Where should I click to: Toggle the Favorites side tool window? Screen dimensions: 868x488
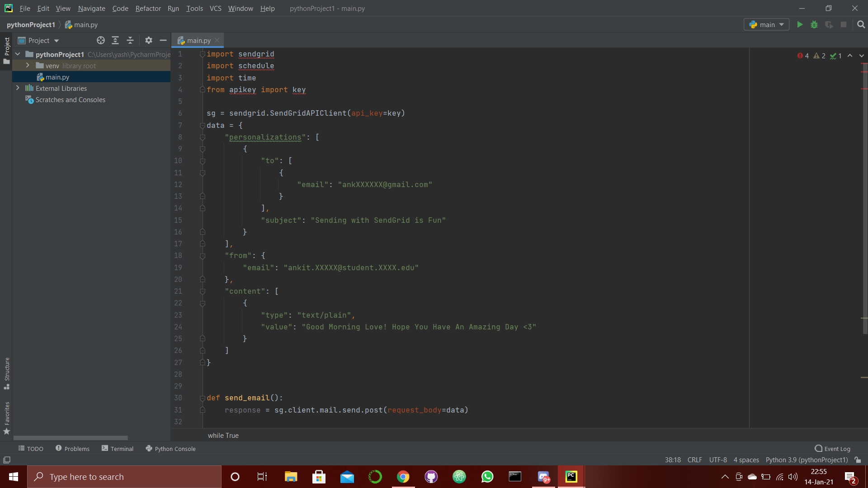(7, 418)
